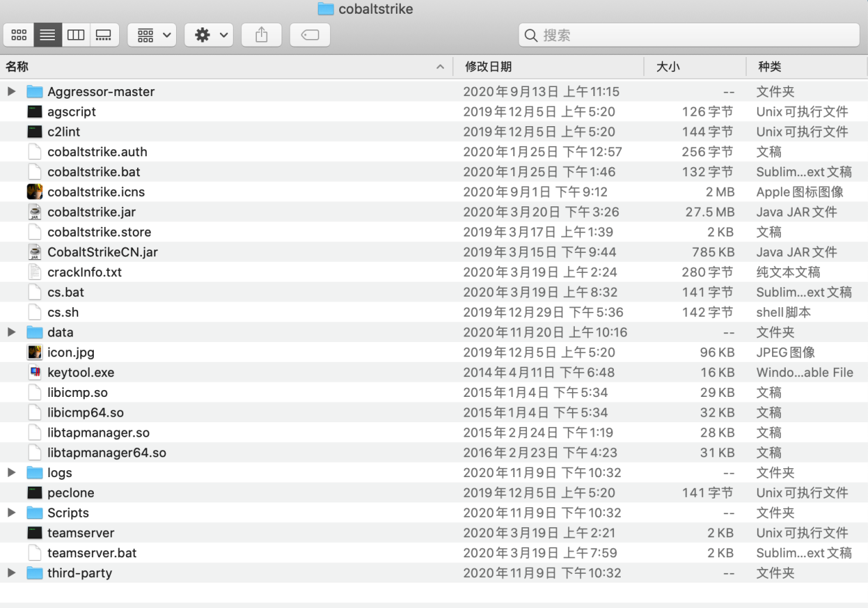Expand the Aggressor-master folder
The image size is (868, 608).
coord(12,92)
